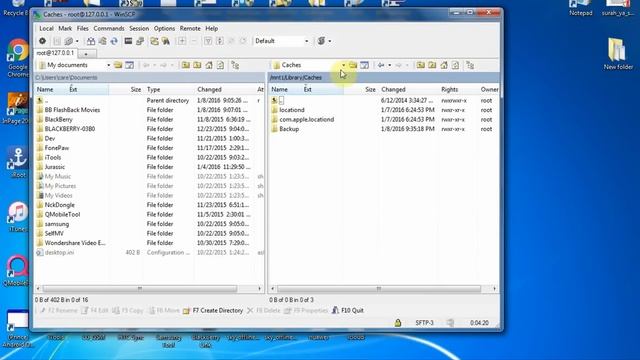
Task: Click the Select Files plus icon
Action: click(x=182, y=41)
